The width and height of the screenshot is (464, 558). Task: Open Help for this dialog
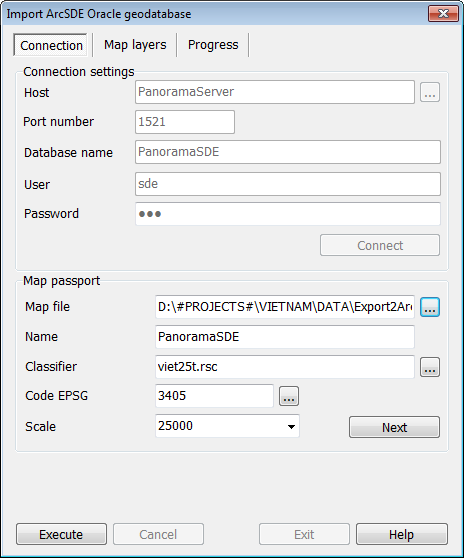(402, 534)
